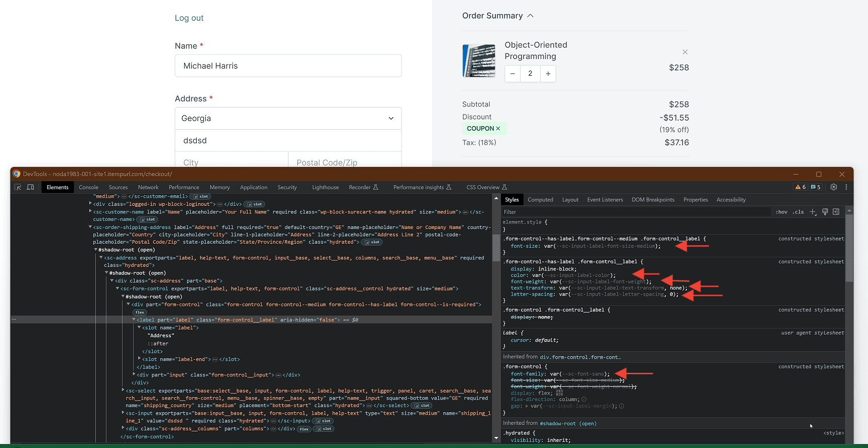The image size is (868, 448).
Task: Activate the element inspector picker icon
Action: click(x=18, y=187)
